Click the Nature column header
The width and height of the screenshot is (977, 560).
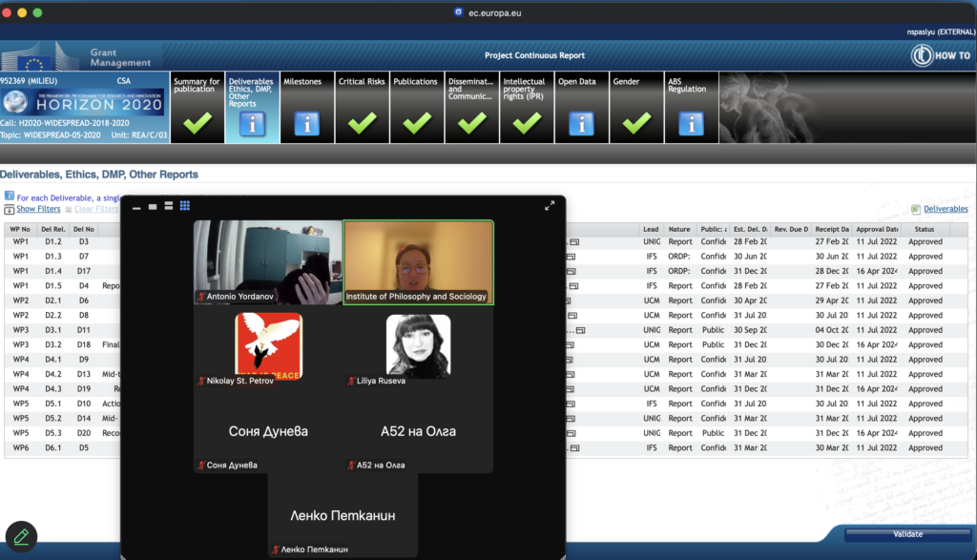click(679, 229)
